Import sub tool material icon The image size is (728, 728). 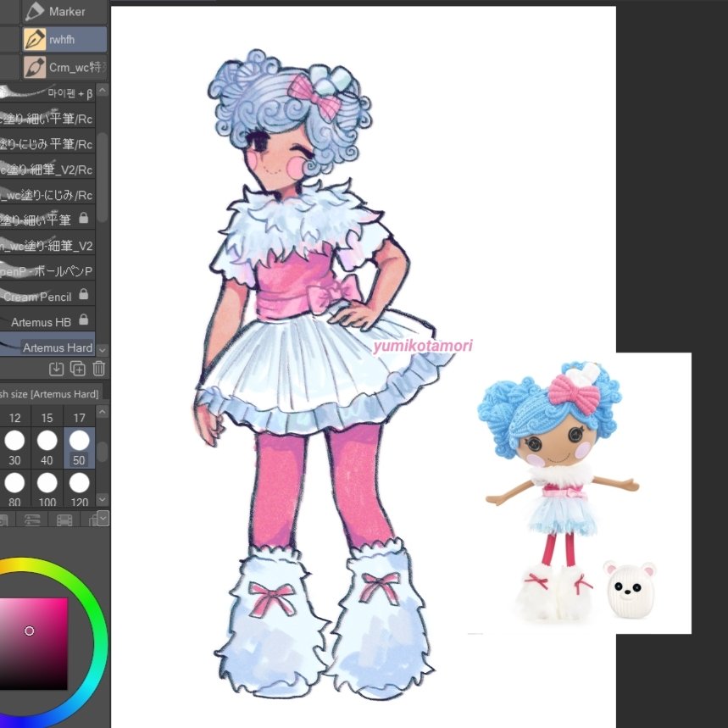[x=56, y=369]
